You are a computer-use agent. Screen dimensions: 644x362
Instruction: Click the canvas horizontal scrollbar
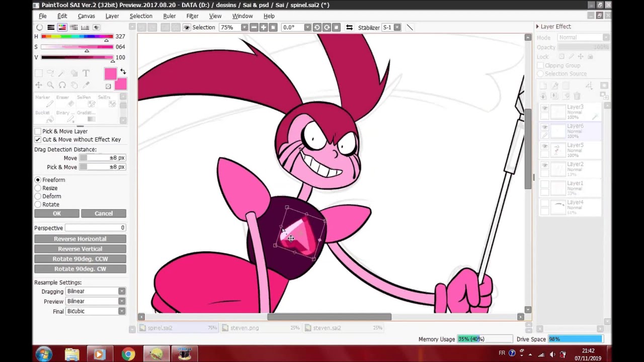pos(329,317)
